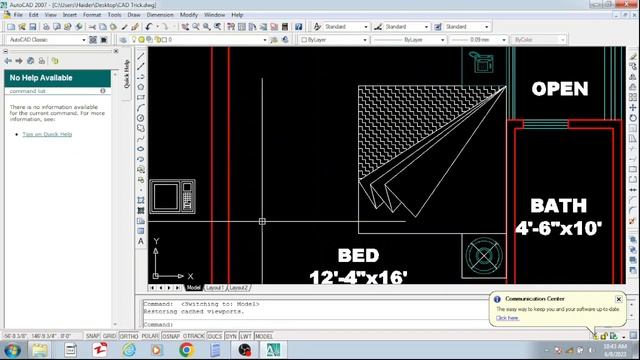Image resolution: width=640 pixels, height=360 pixels.
Task: Click the Communication Center Click here link
Action: tap(507, 318)
